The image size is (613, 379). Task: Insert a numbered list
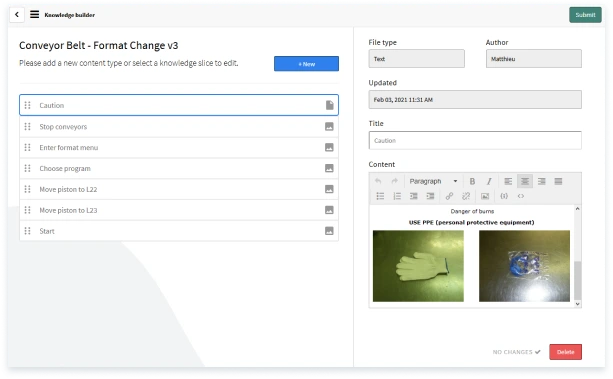397,196
